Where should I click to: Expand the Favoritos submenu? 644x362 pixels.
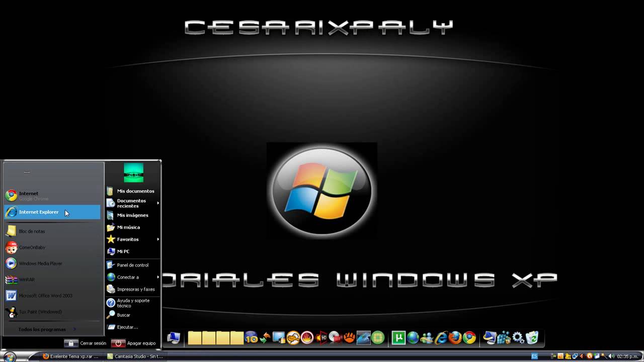(133, 239)
